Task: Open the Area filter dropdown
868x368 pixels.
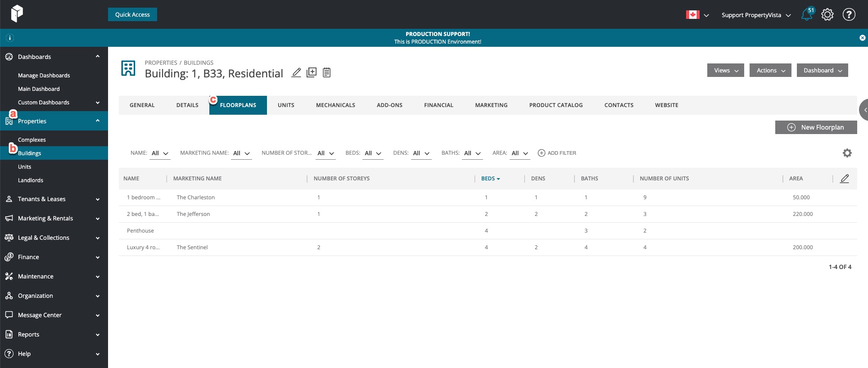Action: coord(520,153)
